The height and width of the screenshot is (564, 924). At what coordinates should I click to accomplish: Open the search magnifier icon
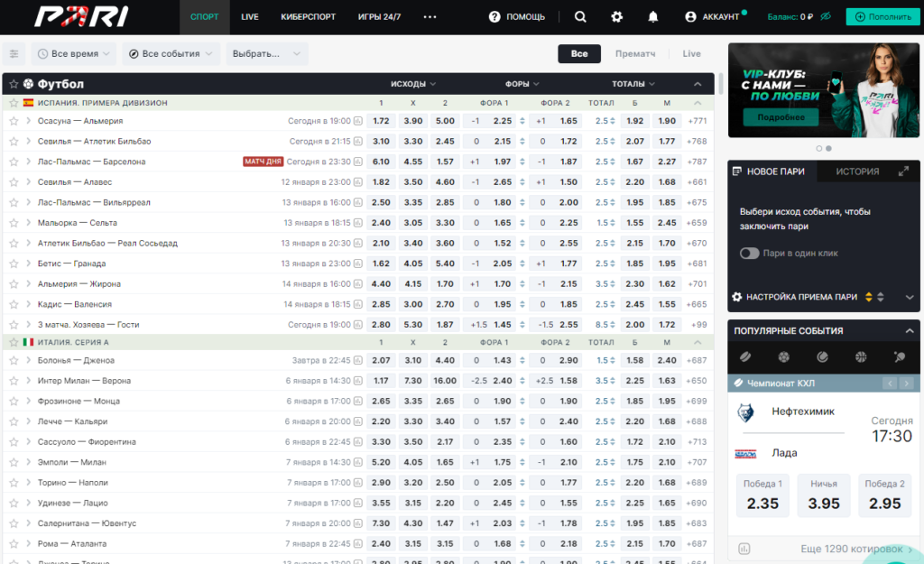click(x=580, y=16)
